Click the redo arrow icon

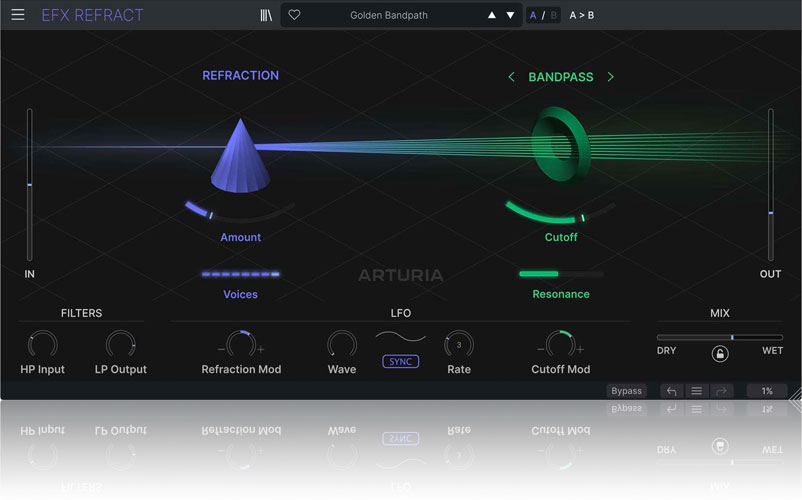click(x=721, y=391)
